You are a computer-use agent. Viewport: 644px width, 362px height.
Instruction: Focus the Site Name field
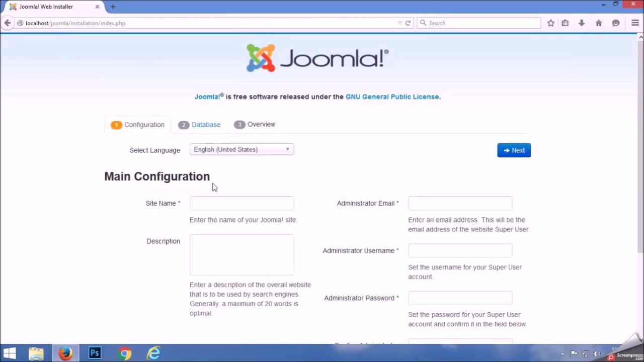pyautogui.click(x=242, y=203)
